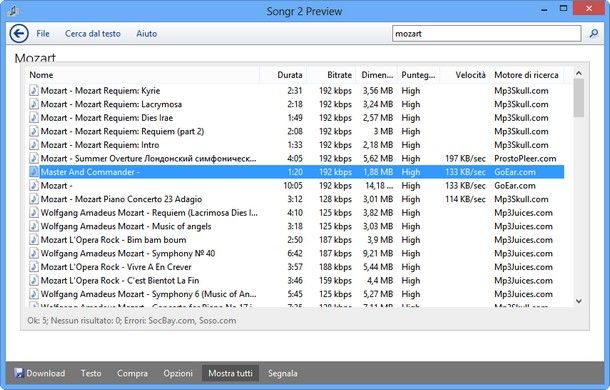
Task: Sort by the Motore di ricerca header
Action: tap(526, 75)
